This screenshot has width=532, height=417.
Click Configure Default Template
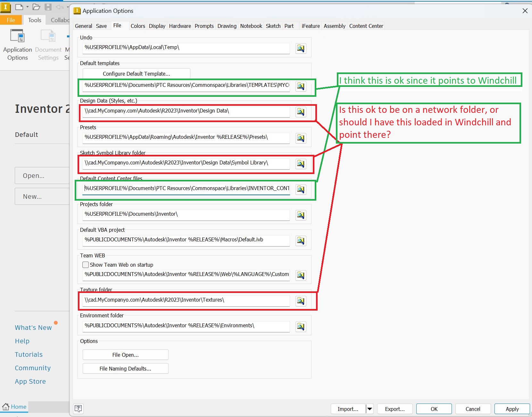[136, 73]
